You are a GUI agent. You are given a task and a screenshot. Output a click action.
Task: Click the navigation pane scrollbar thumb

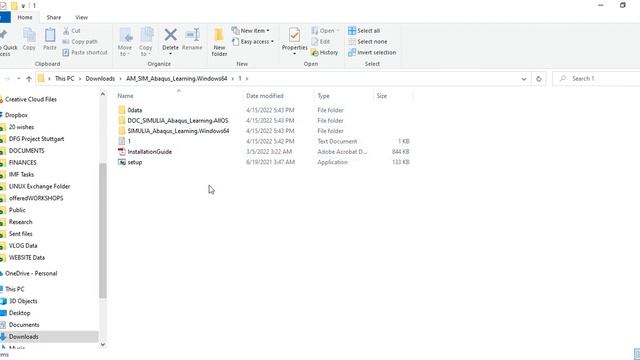[102, 231]
